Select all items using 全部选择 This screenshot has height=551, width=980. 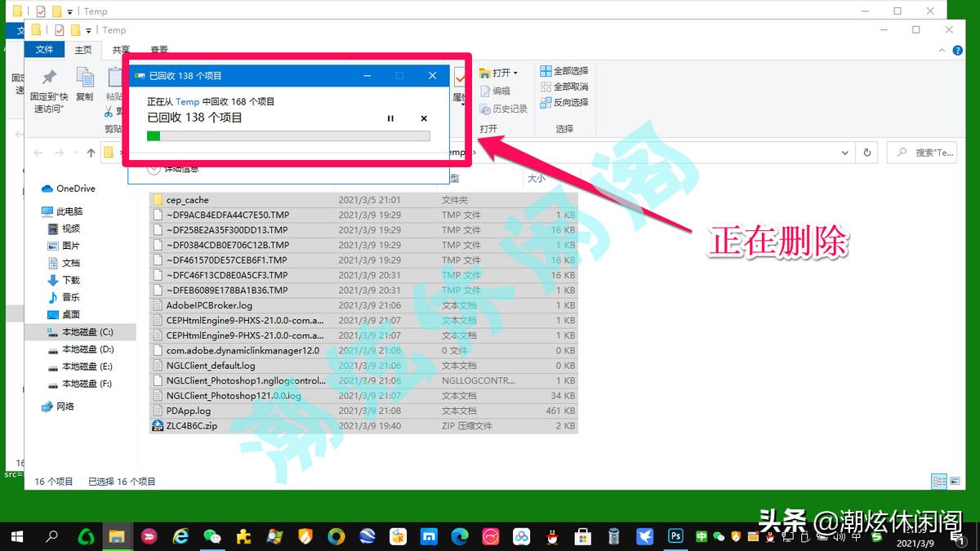[565, 72]
